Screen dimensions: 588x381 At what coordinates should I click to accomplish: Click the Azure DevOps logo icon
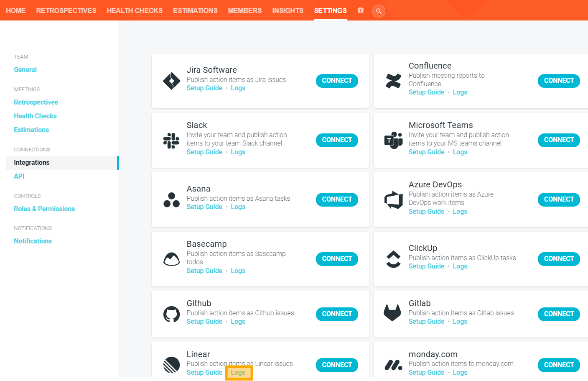click(x=393, y=199)
